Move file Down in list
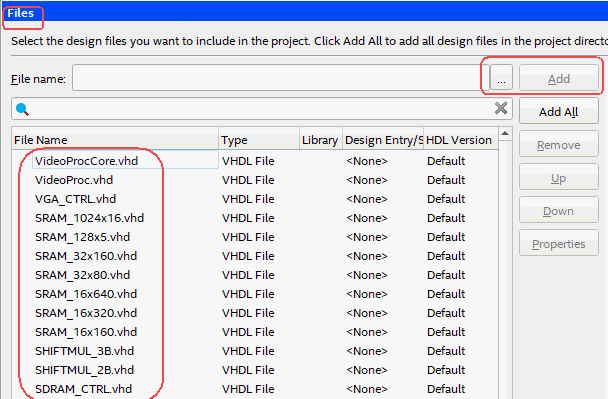 click(x=559, y=210)
